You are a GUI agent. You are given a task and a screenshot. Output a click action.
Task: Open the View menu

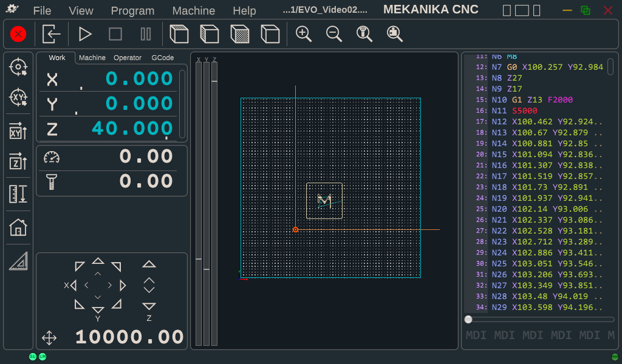pyautogui.click(x=81, y=10)
